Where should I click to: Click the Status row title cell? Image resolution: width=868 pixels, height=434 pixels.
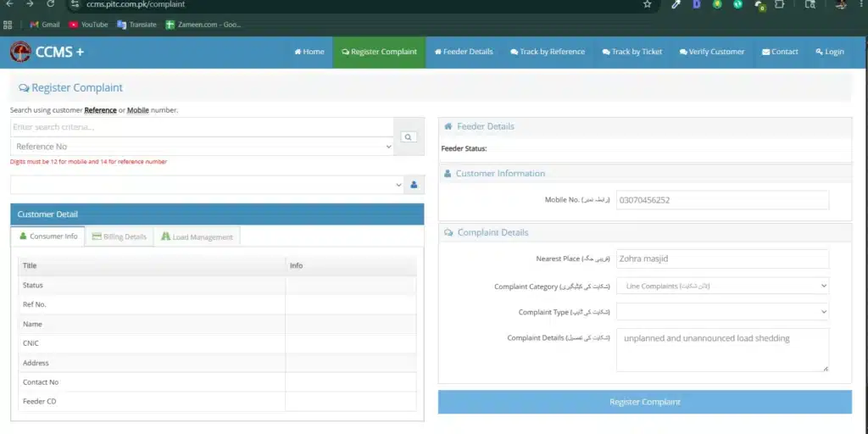pyautogui.click(x=152, y=285)
